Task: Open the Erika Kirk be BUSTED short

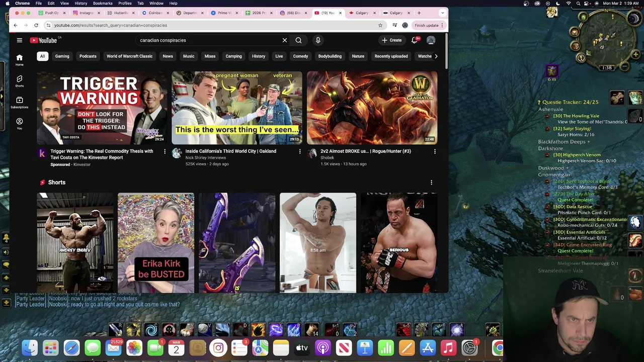Action: pos(156,243)
